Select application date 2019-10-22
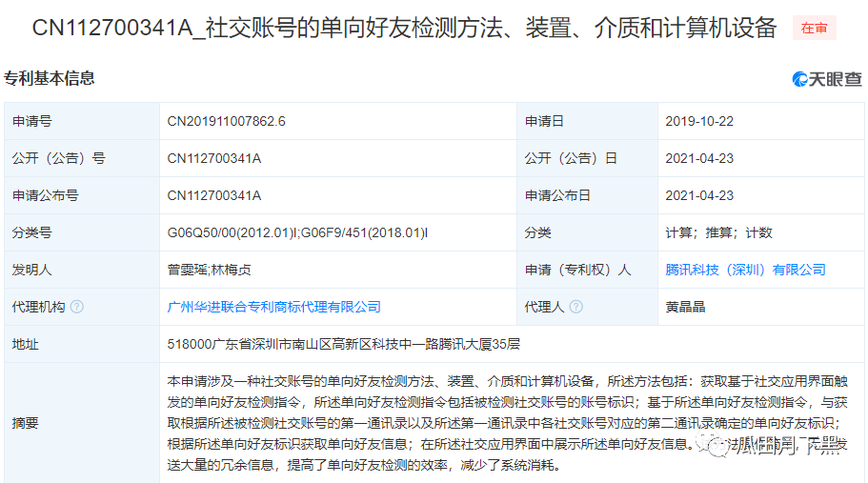 coord(699,121)
